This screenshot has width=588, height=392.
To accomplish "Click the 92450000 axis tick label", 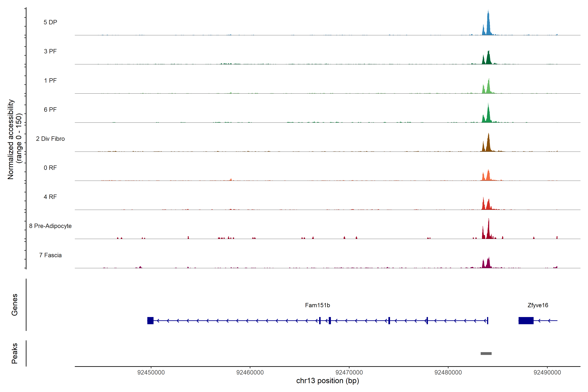I will [151, 372].
